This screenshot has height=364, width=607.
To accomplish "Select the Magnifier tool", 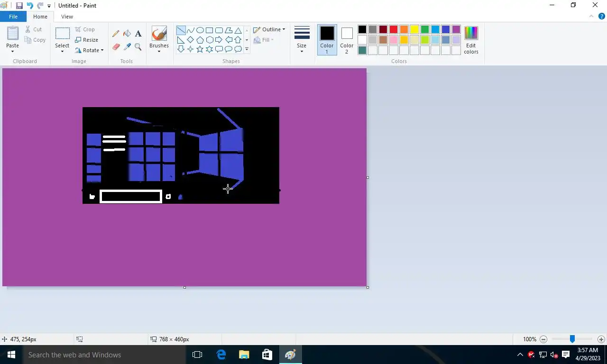I will (x=138, y=47).
